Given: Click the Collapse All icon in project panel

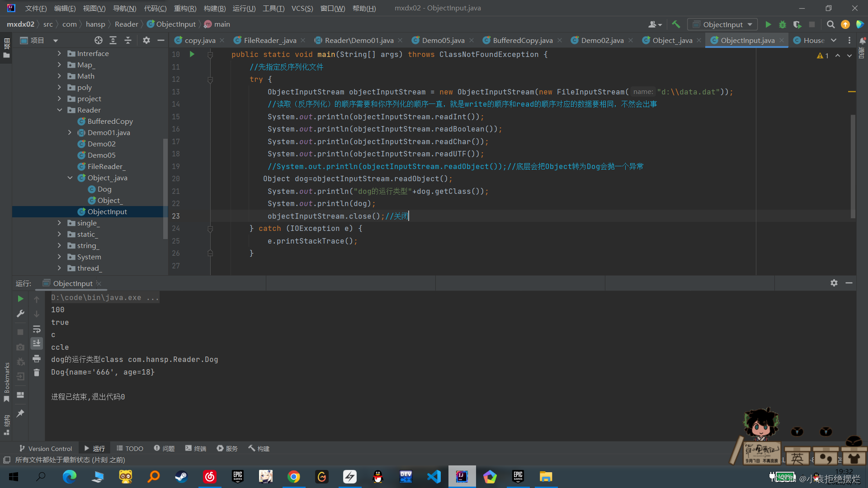Looking at the screenshot, I should tap(128, 40).
